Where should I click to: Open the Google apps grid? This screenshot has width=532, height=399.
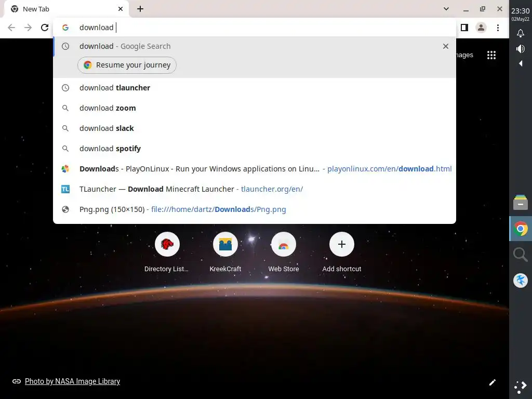tap(491, 55)
